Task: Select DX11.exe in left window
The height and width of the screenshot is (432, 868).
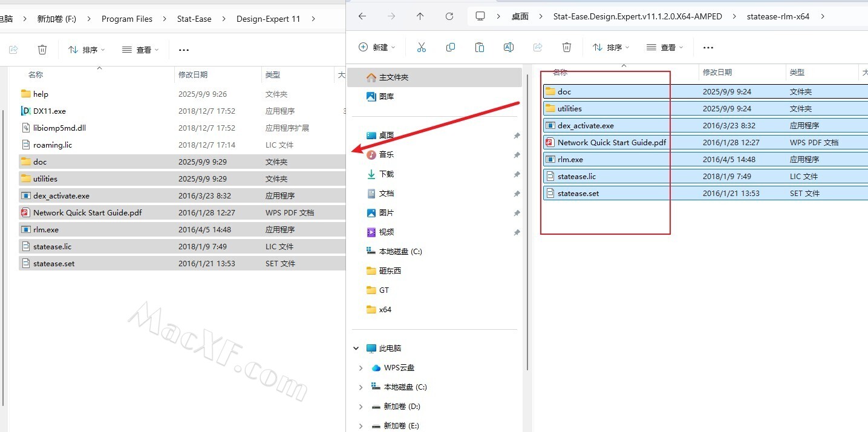Action: pos(181,111)
